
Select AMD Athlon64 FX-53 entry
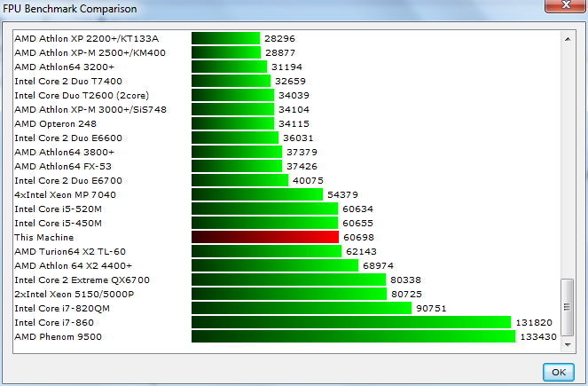[63, 166]
